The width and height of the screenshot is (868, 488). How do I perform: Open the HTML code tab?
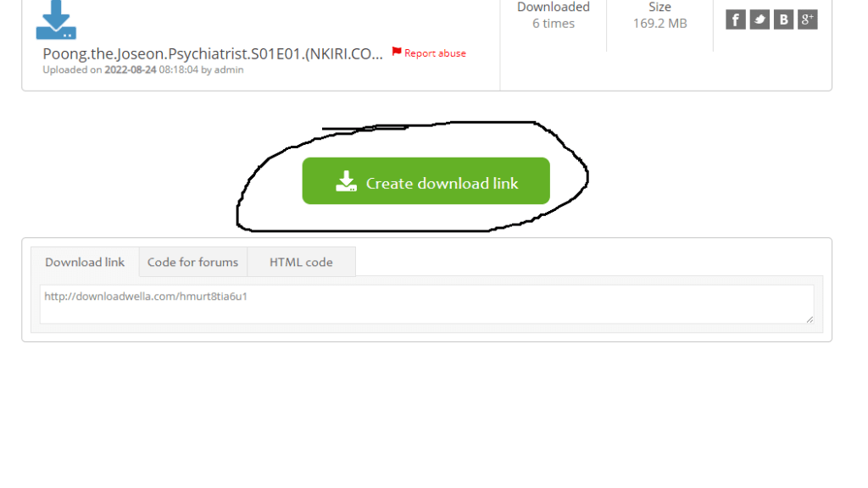click(301, 262)
